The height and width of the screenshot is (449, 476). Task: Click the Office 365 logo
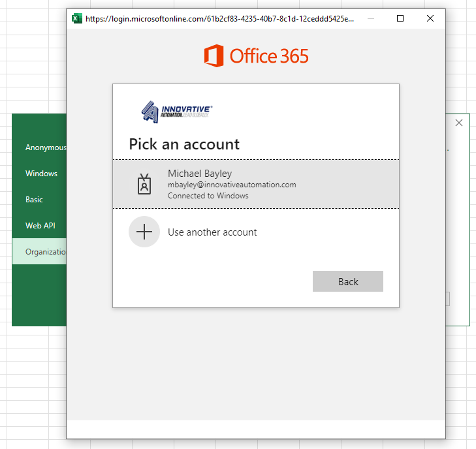coord(256,56)
